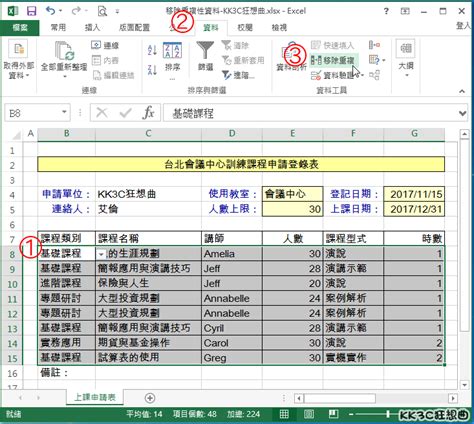The height and width of the screenshot is (424, 474).
Task: Click the What-If Analysis icon
Action: click(x=374, y=60)
